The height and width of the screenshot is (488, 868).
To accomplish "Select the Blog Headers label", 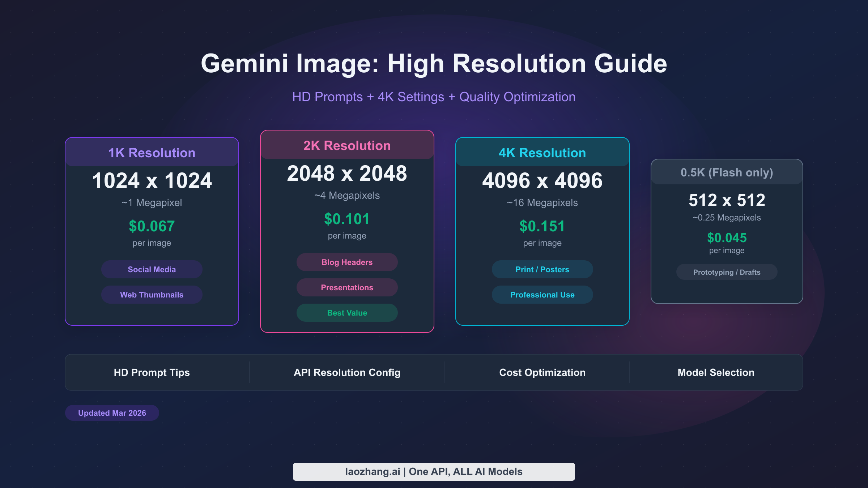I will (x=347, y=262).
